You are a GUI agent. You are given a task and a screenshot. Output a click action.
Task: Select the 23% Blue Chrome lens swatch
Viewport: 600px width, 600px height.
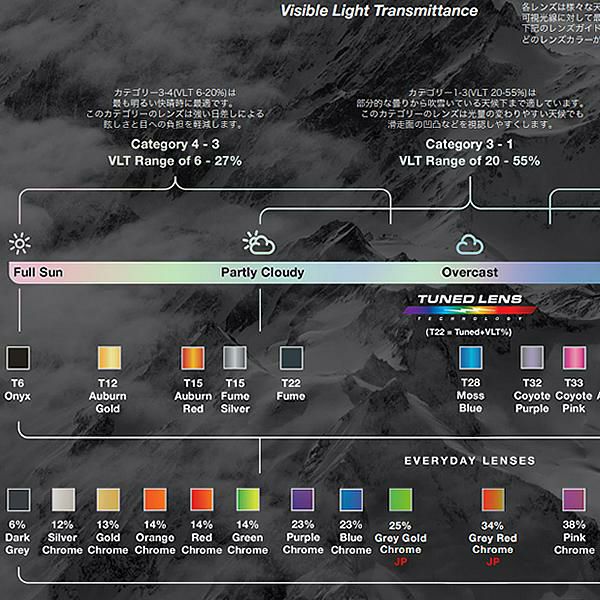coord(351,499)
